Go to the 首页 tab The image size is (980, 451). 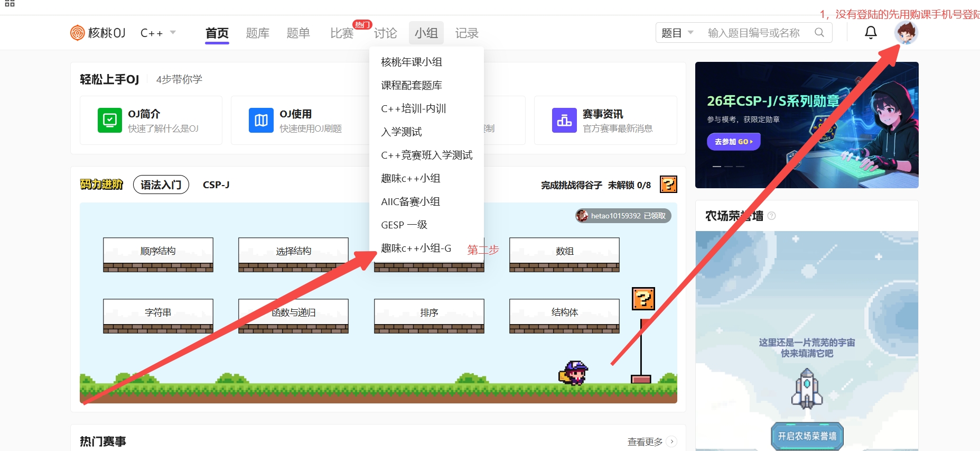click(217, 33)
